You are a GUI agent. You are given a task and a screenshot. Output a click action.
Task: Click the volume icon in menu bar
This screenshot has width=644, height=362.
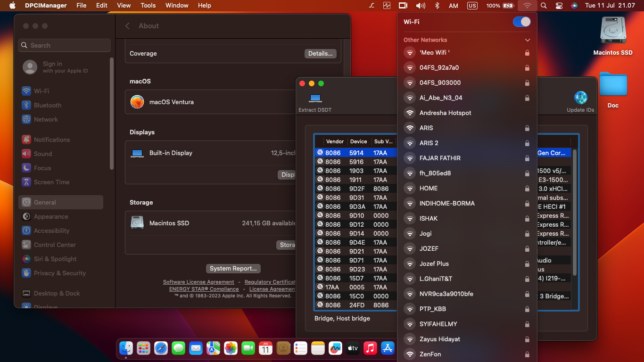tap(421, 6)
